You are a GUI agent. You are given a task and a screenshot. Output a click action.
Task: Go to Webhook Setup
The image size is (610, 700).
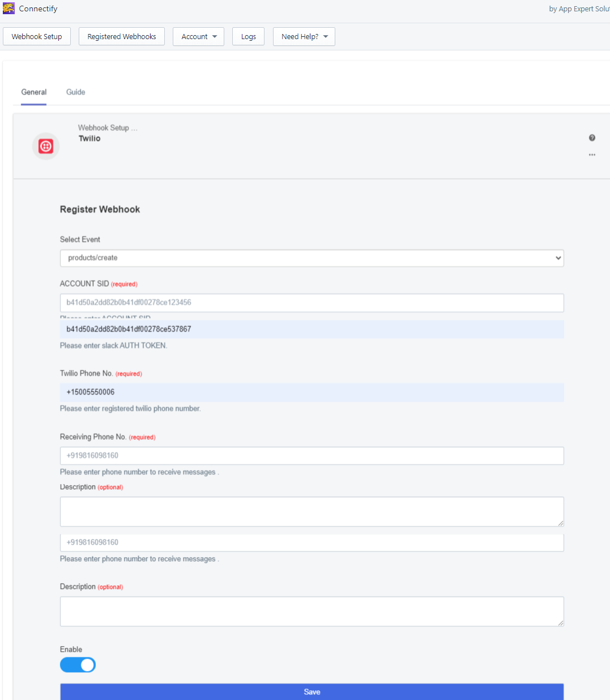(x=37, y=37)
